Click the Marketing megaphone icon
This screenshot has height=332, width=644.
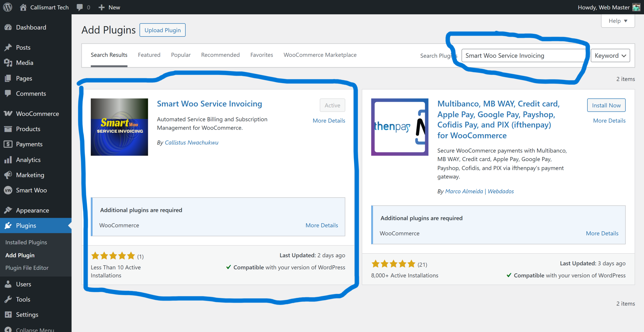click(8, 175)
